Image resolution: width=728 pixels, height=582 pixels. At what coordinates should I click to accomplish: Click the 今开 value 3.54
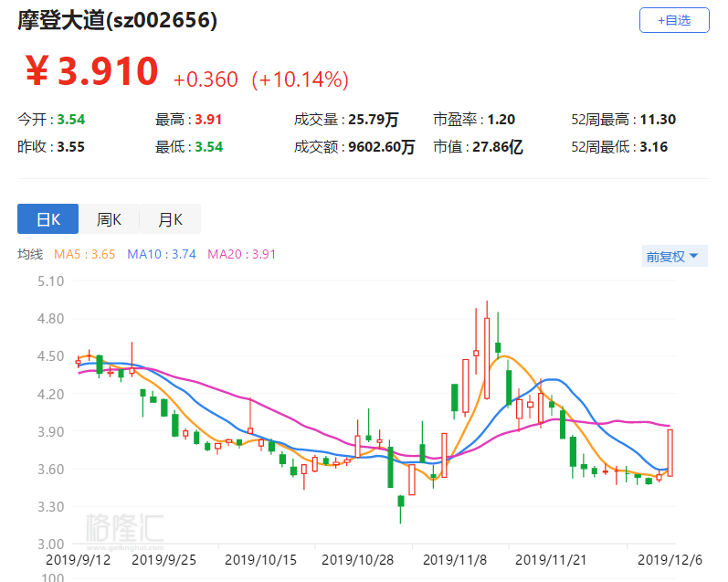point(71,120)
